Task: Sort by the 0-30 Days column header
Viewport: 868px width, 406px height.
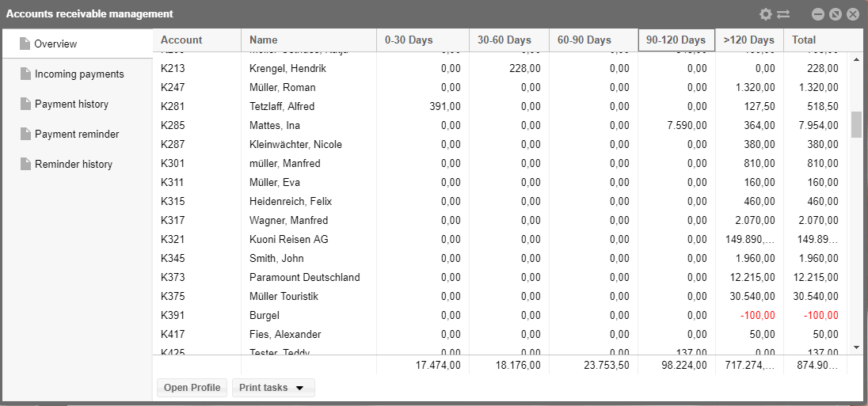Action: pos(423,40)
